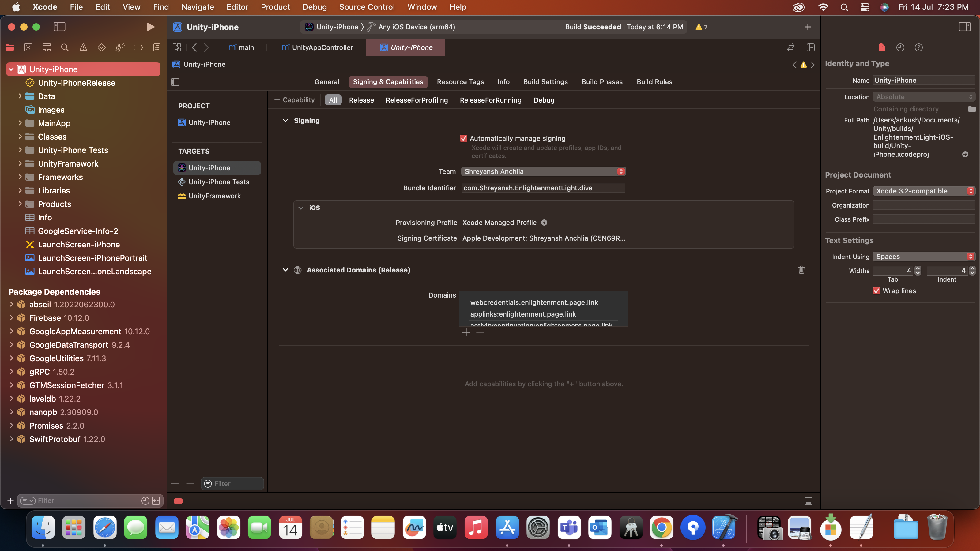Open the Issue navigator warning icon
Screen dimensions: 980x551
(x=83, y=47)
